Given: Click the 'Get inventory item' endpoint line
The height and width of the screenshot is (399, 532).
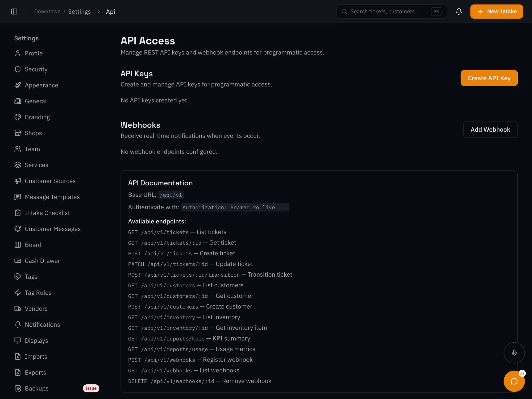Looking at the screenshot, I should (x=197, y=328).
